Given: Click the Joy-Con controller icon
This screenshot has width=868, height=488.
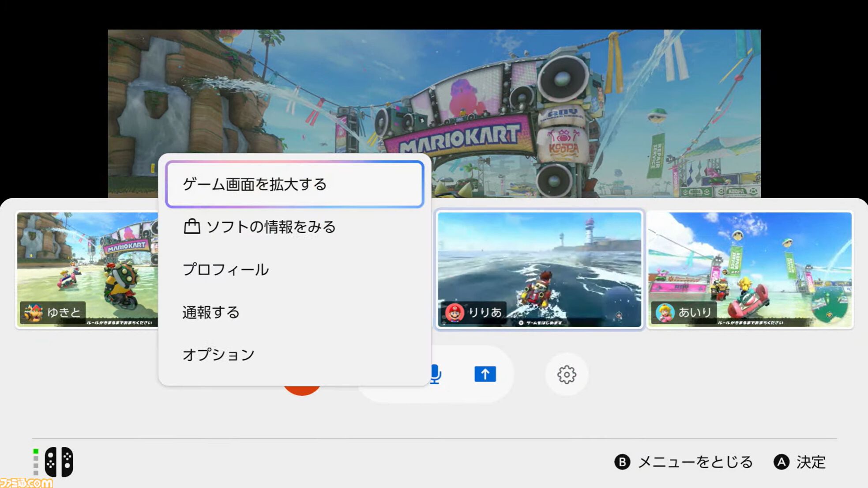Looking at the screenshot, I should click(x=59, y=462).
